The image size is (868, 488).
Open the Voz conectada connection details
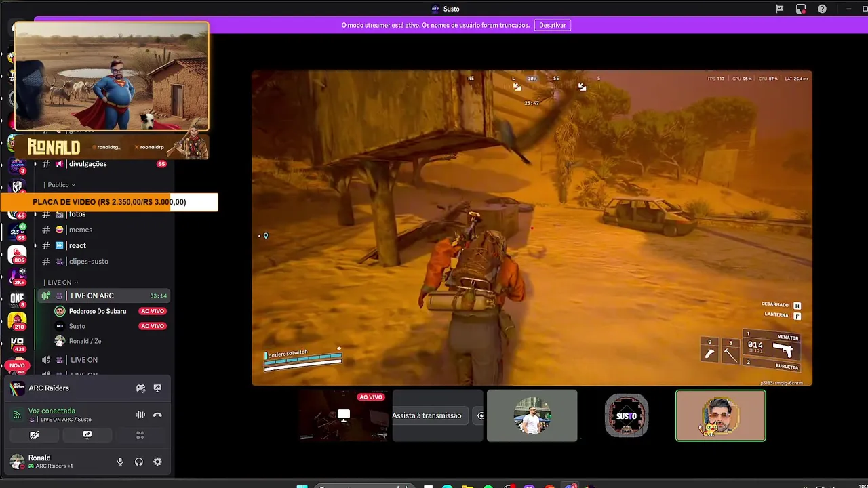click(x=52, y=411)
